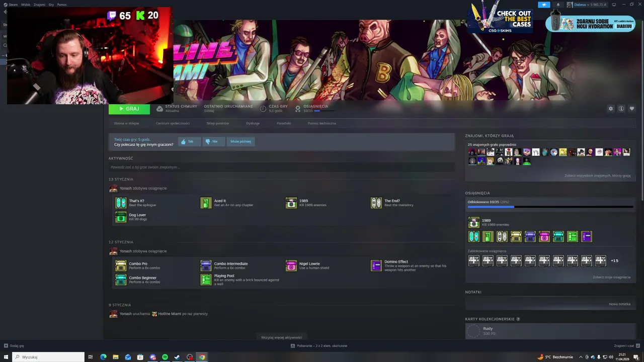
Task: Click the notifications bell icon
Action: (558, 5)
